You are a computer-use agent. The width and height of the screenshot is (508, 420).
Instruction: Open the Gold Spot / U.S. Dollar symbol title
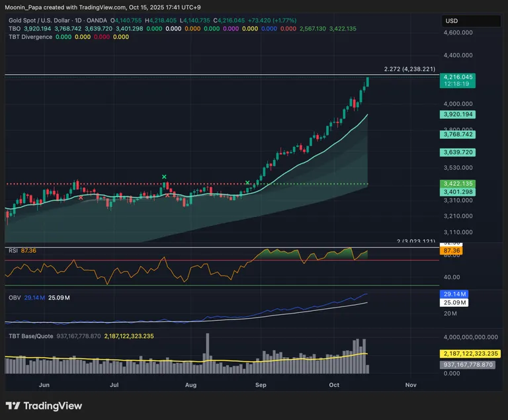coord(44,21)
